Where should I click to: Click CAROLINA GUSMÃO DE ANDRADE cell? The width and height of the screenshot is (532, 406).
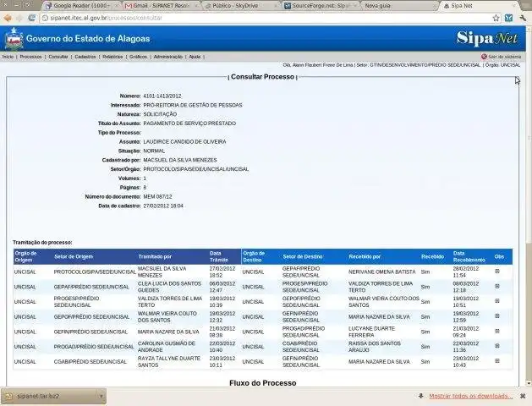pos(167,347)
